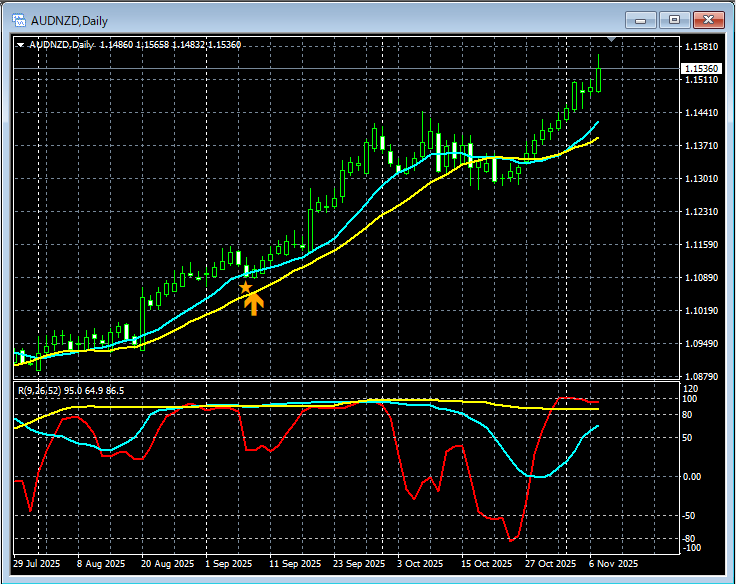Maximize the AUDNZD chart window
The image size is (737, 584).
coord(674,20)
